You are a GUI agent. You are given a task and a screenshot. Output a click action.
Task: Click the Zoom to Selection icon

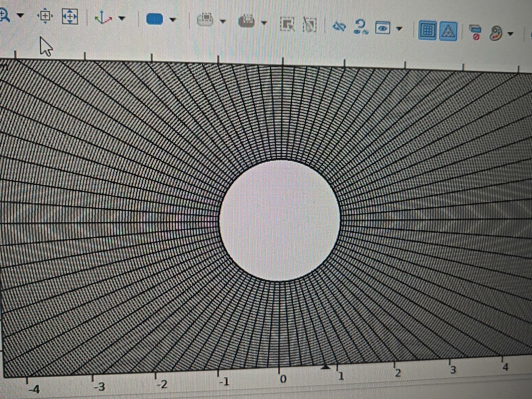[x=45, y=16]
